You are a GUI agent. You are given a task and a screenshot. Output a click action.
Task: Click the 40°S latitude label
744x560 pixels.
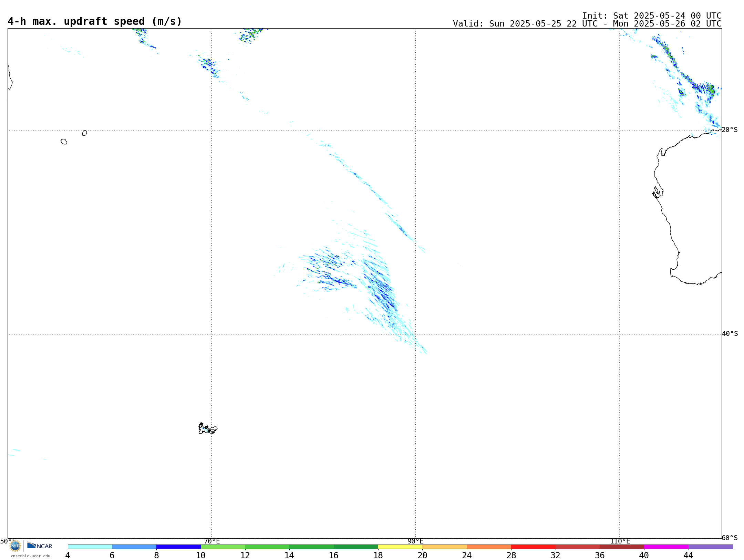pos(730,334)
